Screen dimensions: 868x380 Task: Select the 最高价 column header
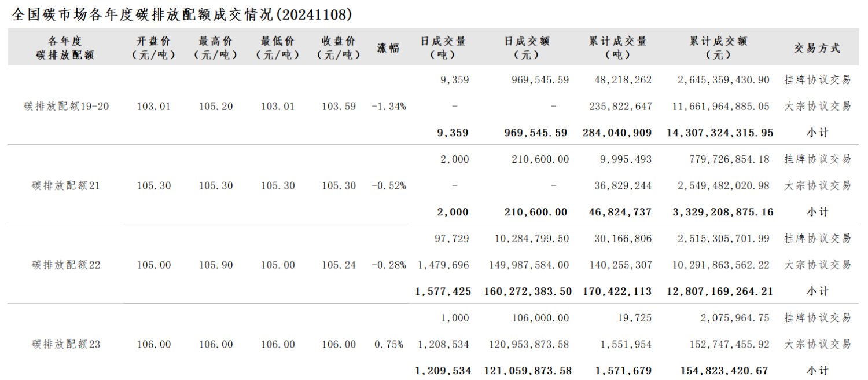pos(215,48)
